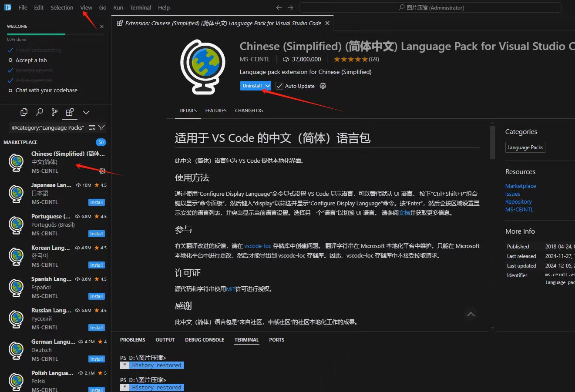
Task: Open the Edit menu
Action: [39, 7]
